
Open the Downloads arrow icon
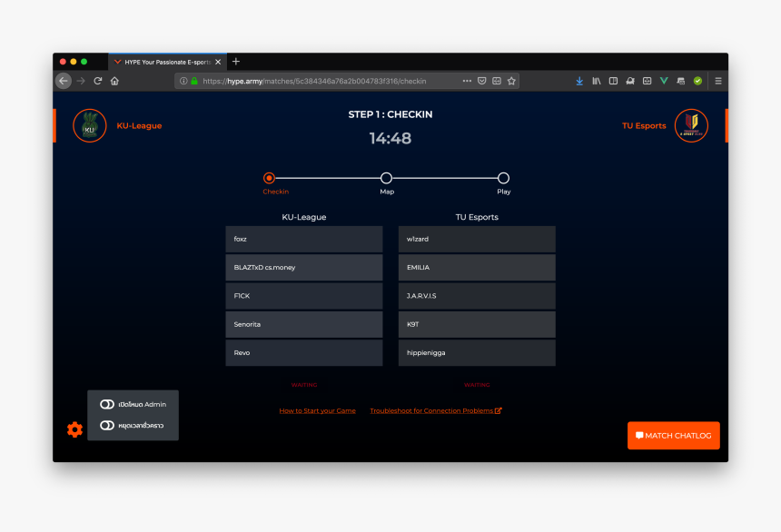(x=579, y=81)
